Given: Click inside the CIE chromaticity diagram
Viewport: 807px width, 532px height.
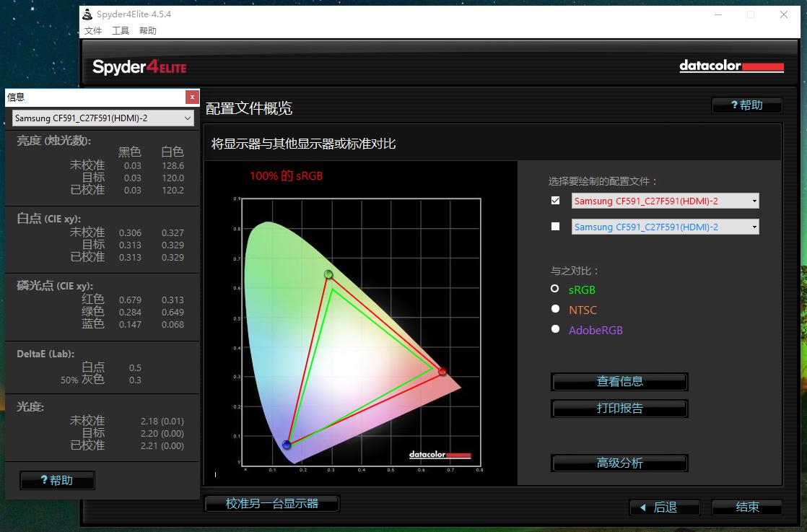Looking at the screenshot, I should pyautogui.click(x=346, y=332).
